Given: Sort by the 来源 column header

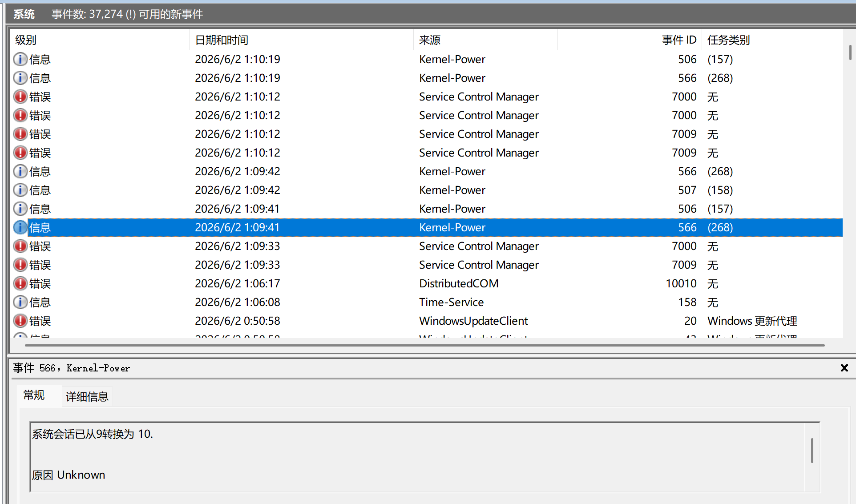Looking at the screenshot, I should tap(485, 40).
